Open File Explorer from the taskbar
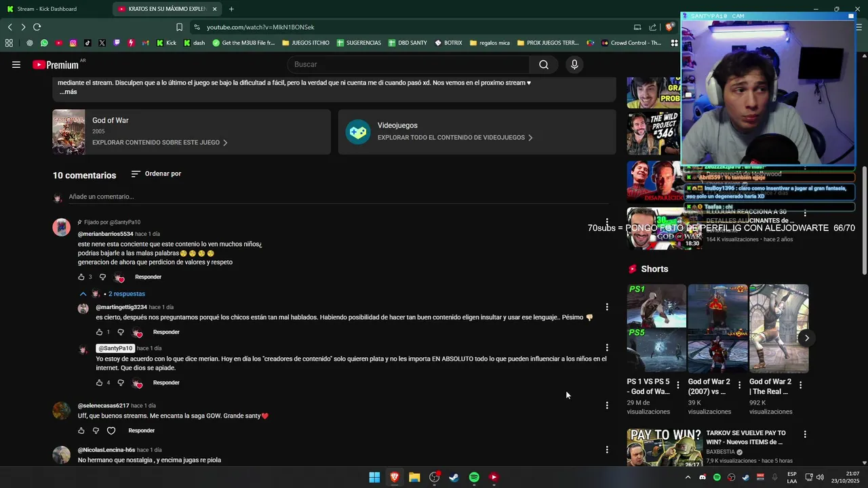868x488 pixels. click(x=414, y=477)
